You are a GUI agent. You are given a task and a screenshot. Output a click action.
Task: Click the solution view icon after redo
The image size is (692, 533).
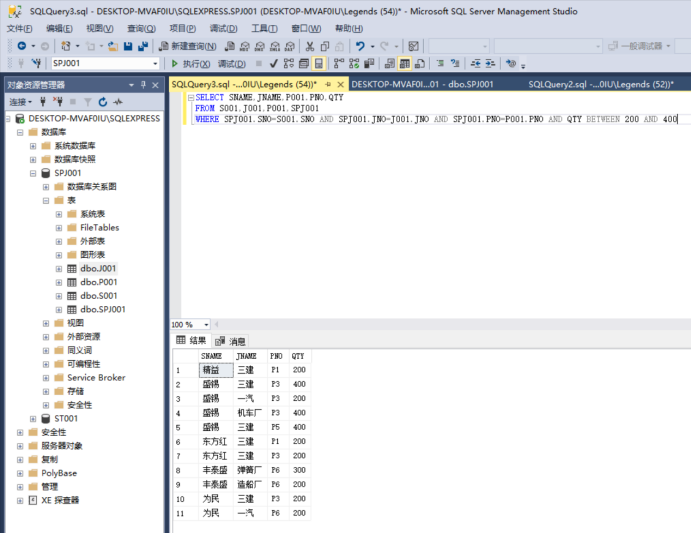click(413, 46)
